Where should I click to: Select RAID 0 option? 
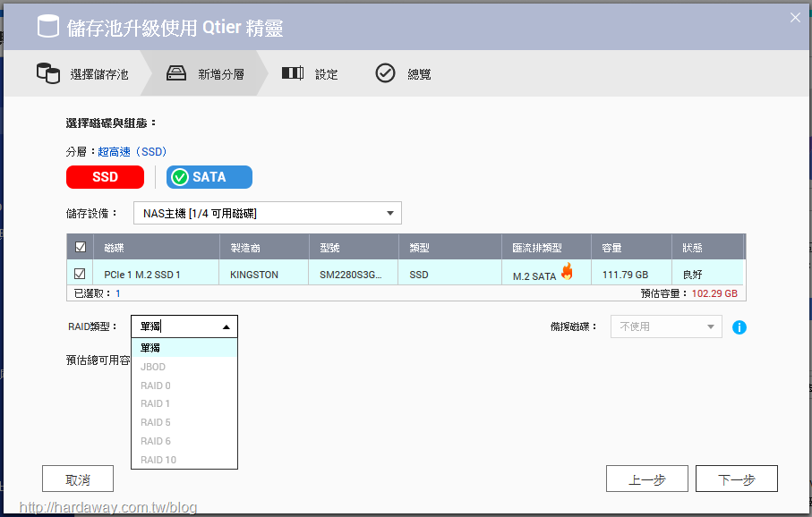pyautogui.click(x=184, y=386)
